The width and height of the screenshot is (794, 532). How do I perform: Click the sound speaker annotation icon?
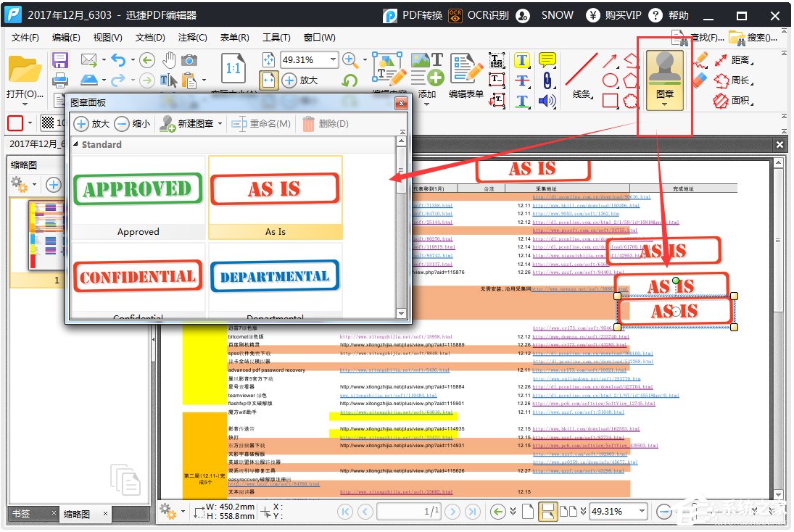547,101
